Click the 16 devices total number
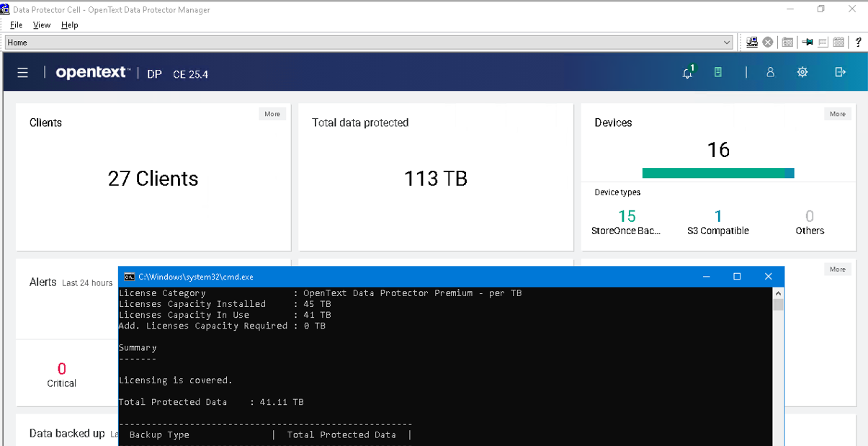The width and height of the screenshot is (868, 446). [718, 150]
